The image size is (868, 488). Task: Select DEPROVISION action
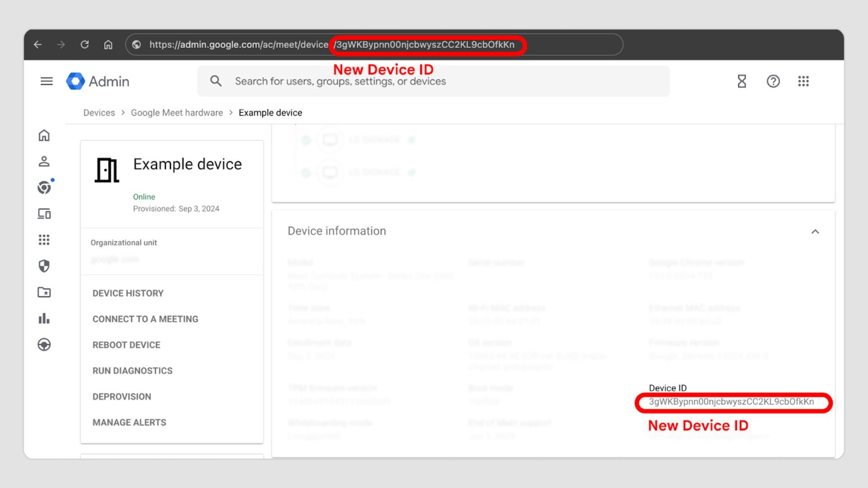coord(122,396)
